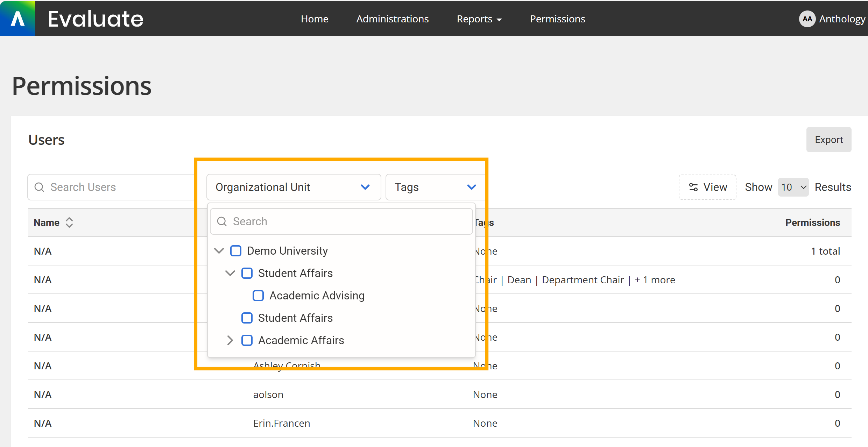Click the View filter sliders icon
The image size is (868, 447).
(x=693, y=187)
